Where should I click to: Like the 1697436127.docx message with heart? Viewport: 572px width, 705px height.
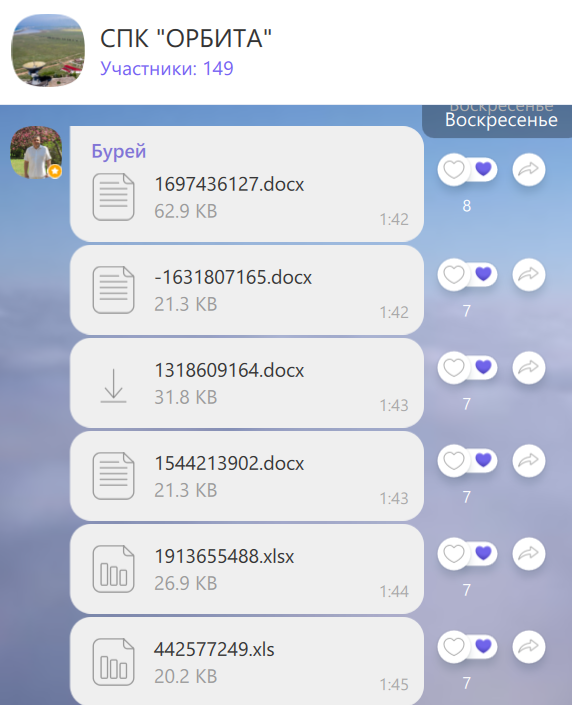coord(454,170)
